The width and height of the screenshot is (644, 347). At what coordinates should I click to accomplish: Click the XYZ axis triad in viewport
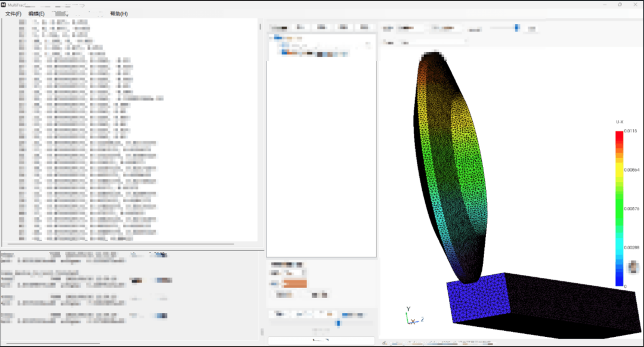tap(413, 317)
